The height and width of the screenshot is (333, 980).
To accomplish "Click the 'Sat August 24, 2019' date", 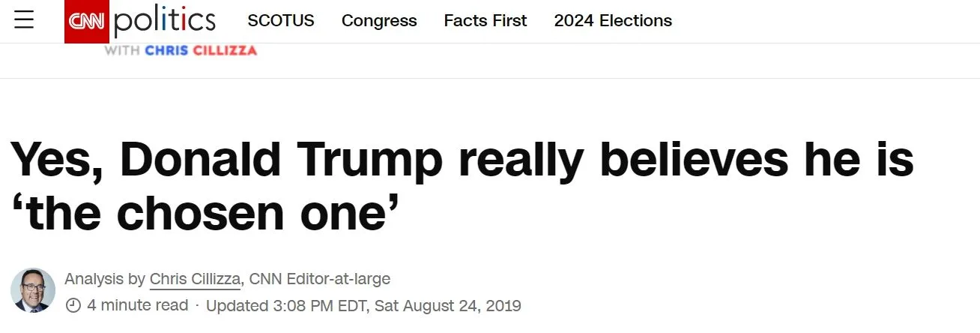I will coord(448,306).
